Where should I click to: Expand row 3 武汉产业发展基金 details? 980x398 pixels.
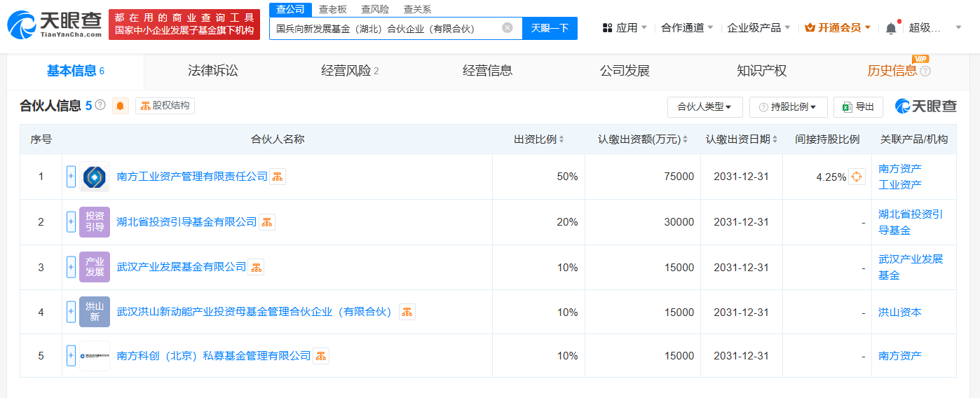71,267
